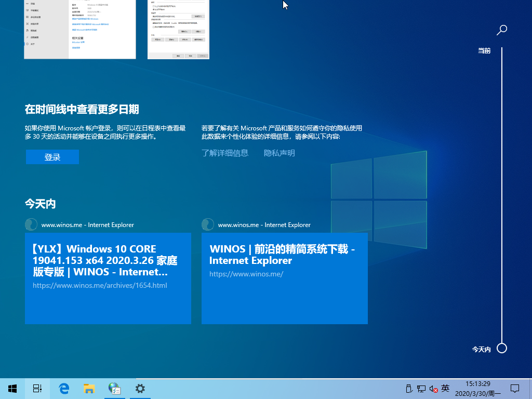Click the USB safely-remove tray icon
Viewport: 532px width, 399px height.
[409, 389]
